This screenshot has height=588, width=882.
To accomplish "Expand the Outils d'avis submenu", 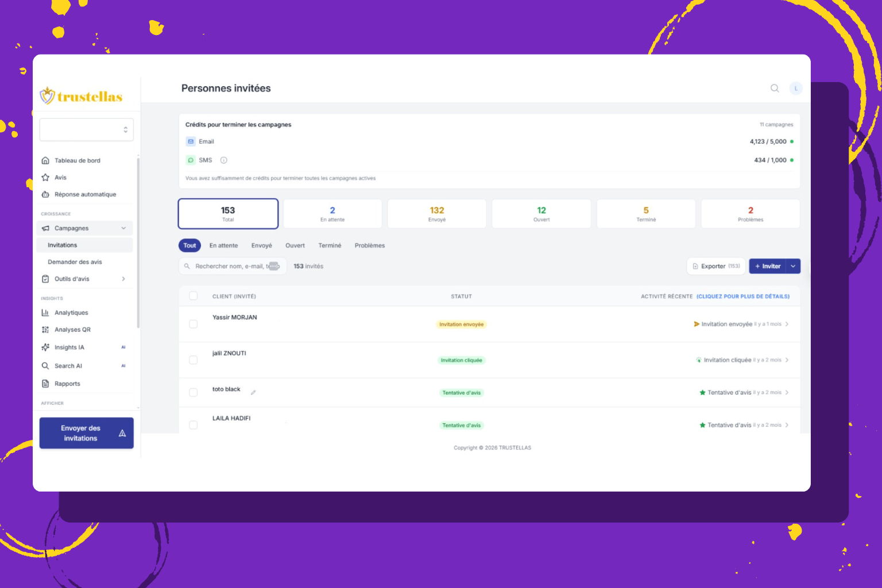I will (x=123, y=279).
